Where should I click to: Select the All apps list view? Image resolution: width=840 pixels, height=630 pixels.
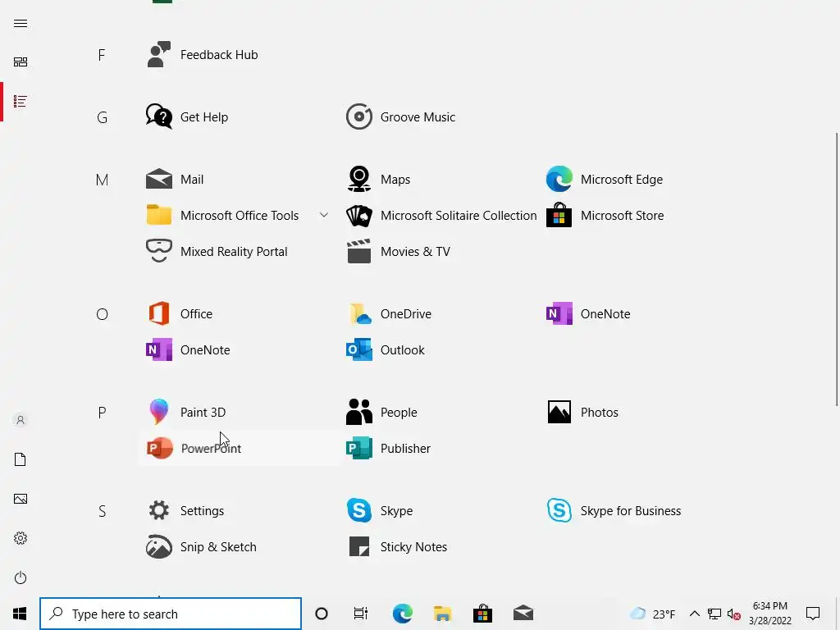pos(21,101)
